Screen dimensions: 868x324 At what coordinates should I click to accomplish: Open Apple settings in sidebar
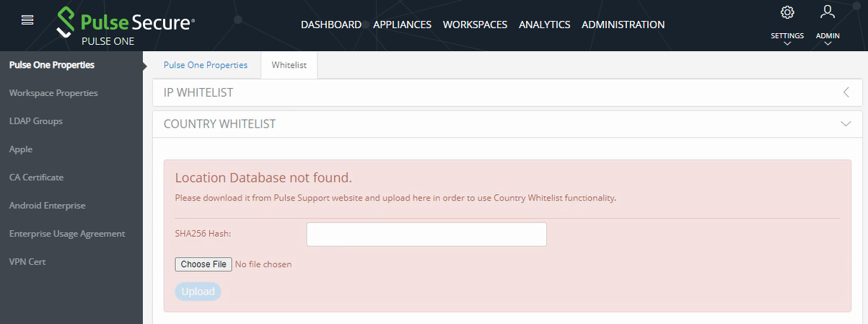pos(21,149)
